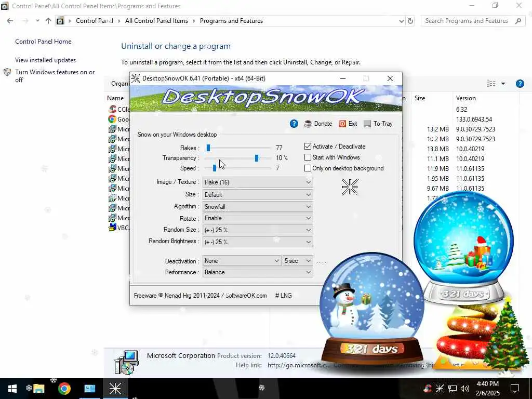Open the 5 sec. deactivation time dropdown
Screen dimensions: 532x399
[298, 261]
